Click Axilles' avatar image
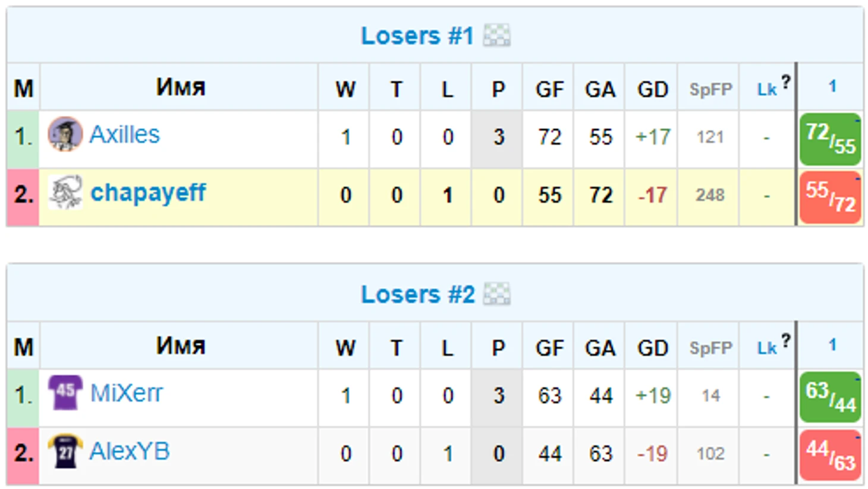Viewport: 868px width, 489px height. tap(65, 134)
